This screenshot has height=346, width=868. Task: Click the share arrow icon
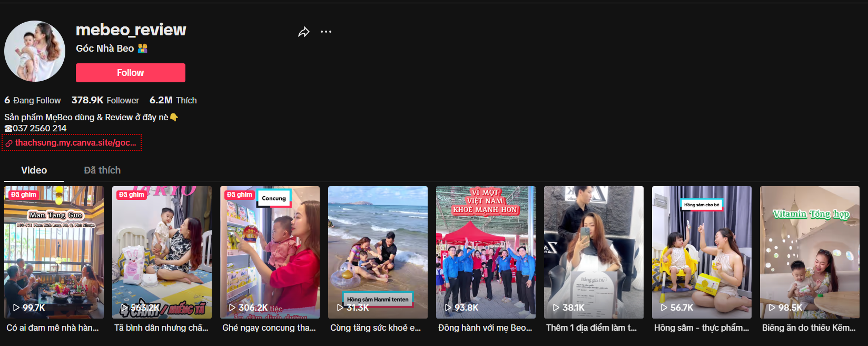click(x=304, y=32)
